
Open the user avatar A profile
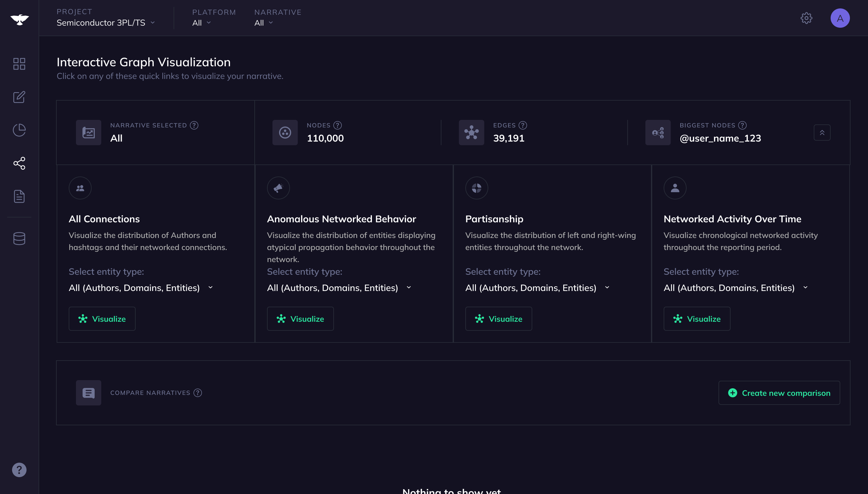tap(840, 18)
